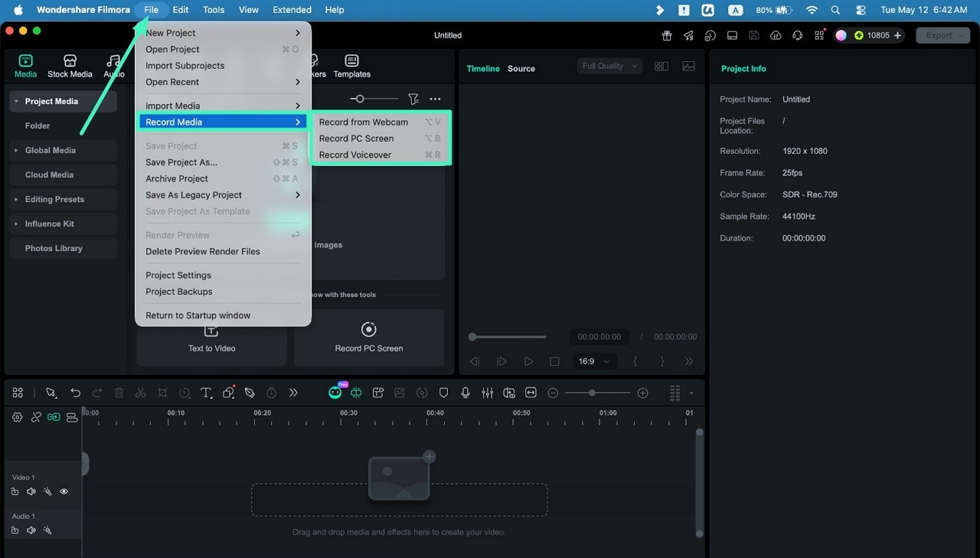Select Import Media in File menu
This screenshot has height=558, width=980.
point(223,106)
